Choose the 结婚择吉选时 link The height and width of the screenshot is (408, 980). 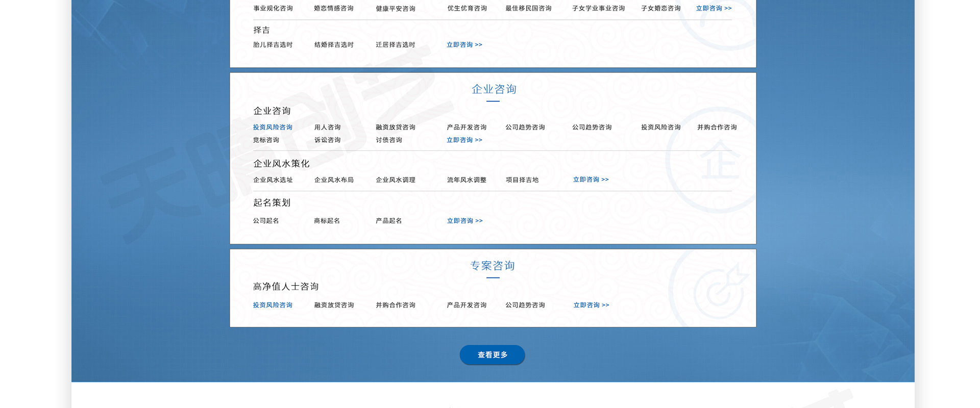[334, 45]
